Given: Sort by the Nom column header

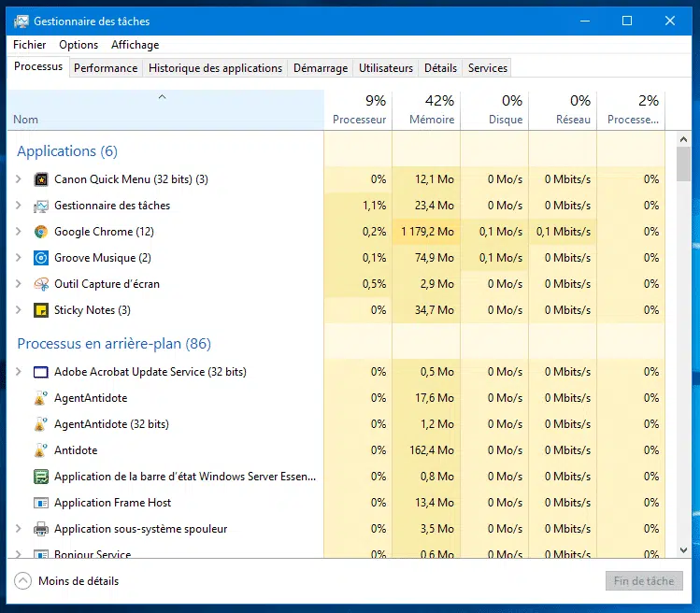Looking at the screenshot, I should pos(165,110).
